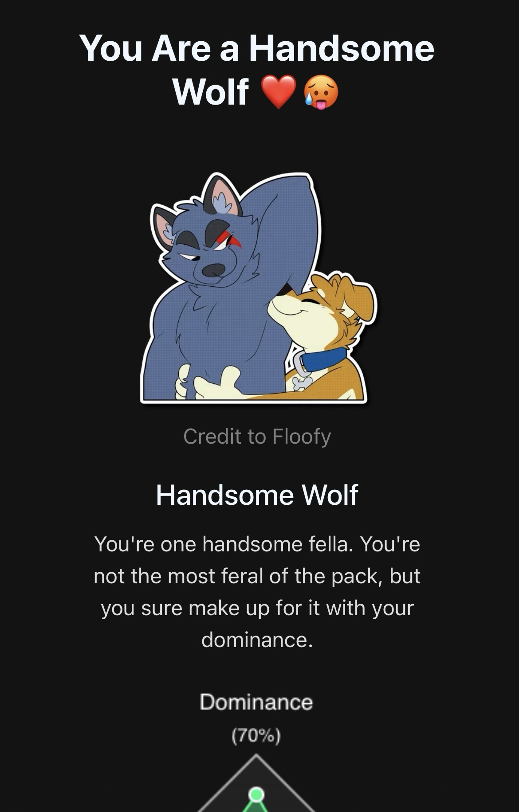Viewport: 519px width, 812px height.
Task: Click the dog's blue collar with buckle
Action: (x=320, y=359)
